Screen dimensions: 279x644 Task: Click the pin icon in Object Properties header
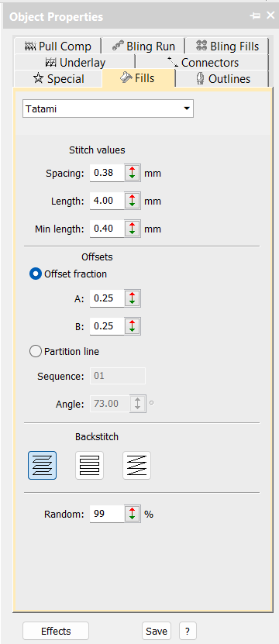[255, 16]
